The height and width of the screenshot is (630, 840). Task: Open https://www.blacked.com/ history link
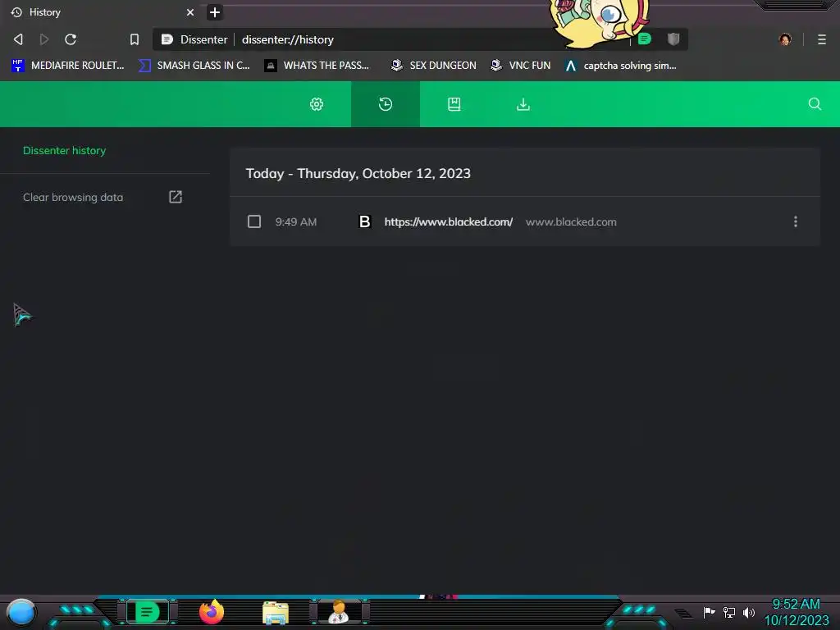click(449, 221)
